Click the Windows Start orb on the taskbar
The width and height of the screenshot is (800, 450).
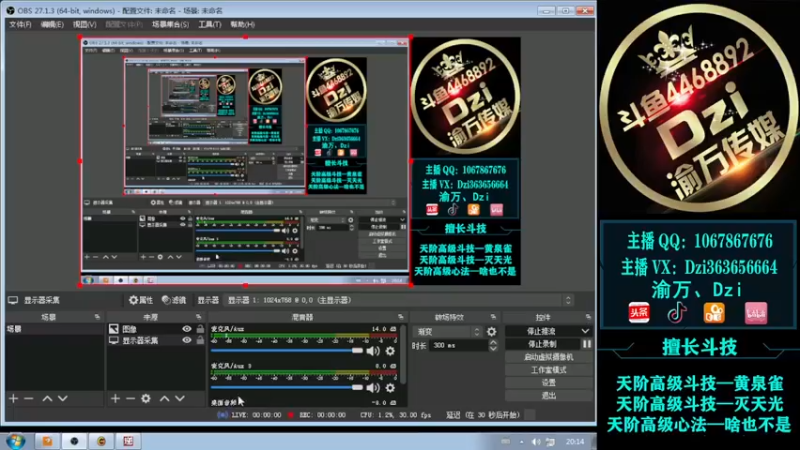point(15,441)
